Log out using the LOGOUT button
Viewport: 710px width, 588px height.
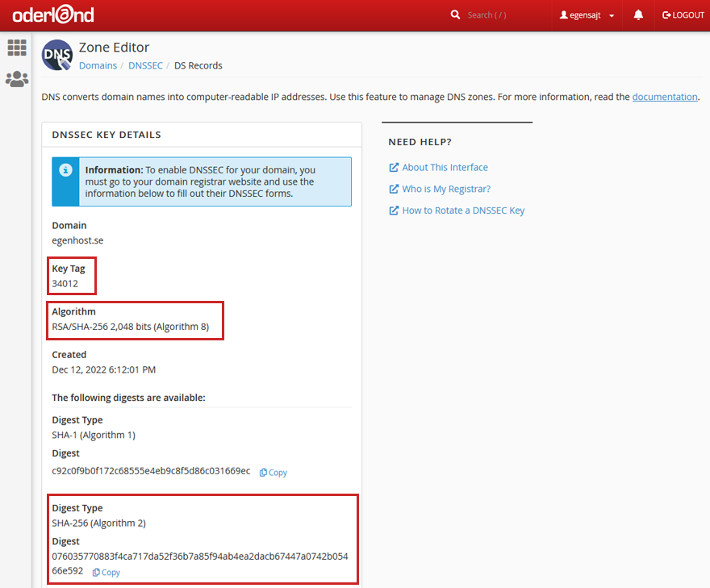pyautogui.click(x=683, y=15)
